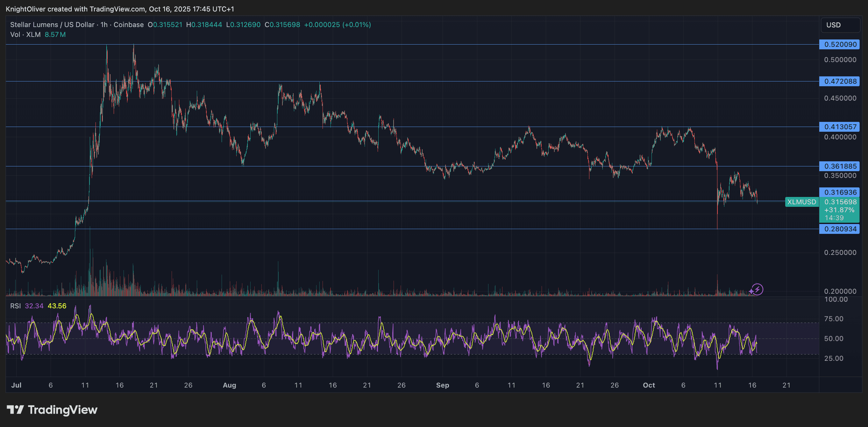Toggle the 0.472088 resistance level label
Image resolution: width=868 pixels, height=427 pixels.
point(839,81)
